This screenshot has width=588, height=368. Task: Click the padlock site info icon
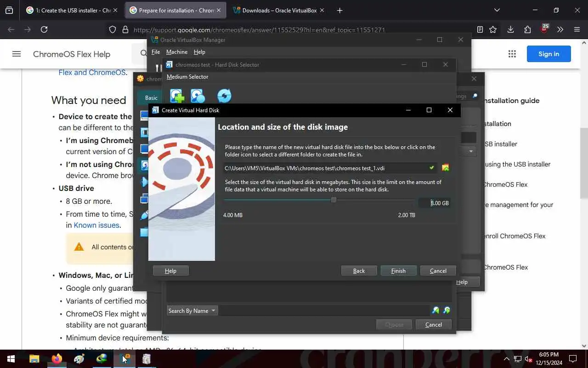[125, 29]
